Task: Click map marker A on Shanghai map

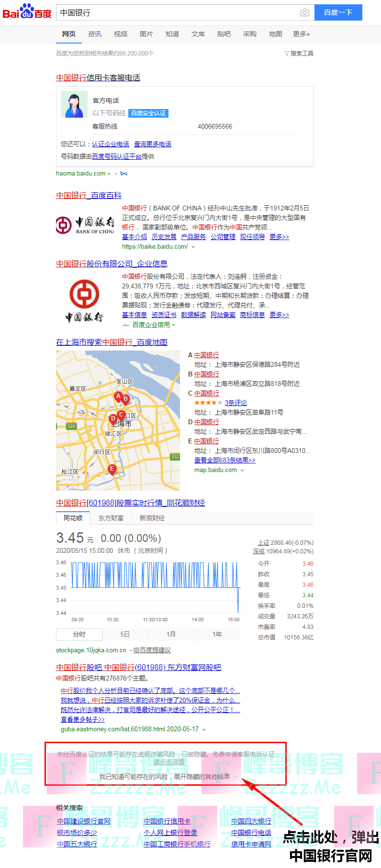Action: (x=118, y=396)
